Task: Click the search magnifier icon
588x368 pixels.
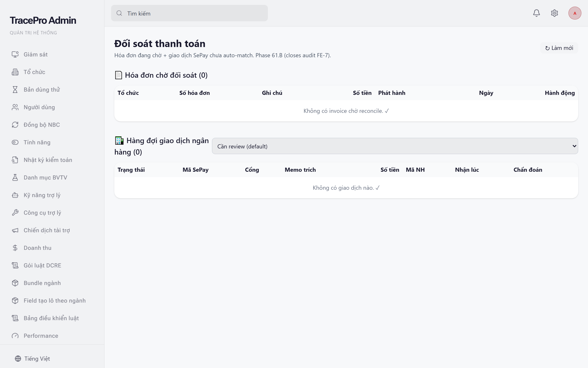Action: point(119,13)
